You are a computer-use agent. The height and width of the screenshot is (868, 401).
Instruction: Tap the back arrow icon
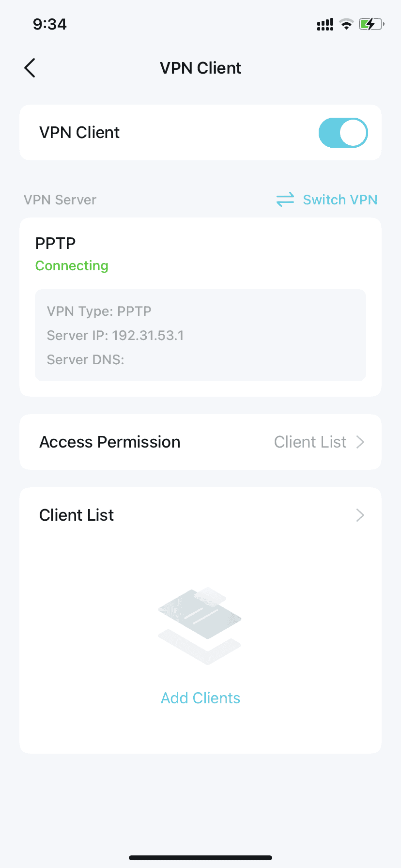tap(30, 68)
